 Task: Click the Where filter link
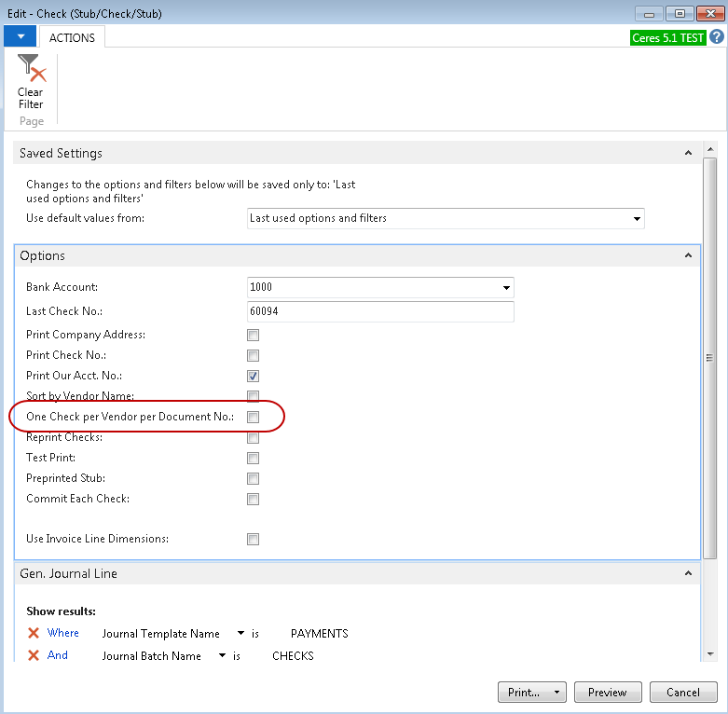click(63, 634)
